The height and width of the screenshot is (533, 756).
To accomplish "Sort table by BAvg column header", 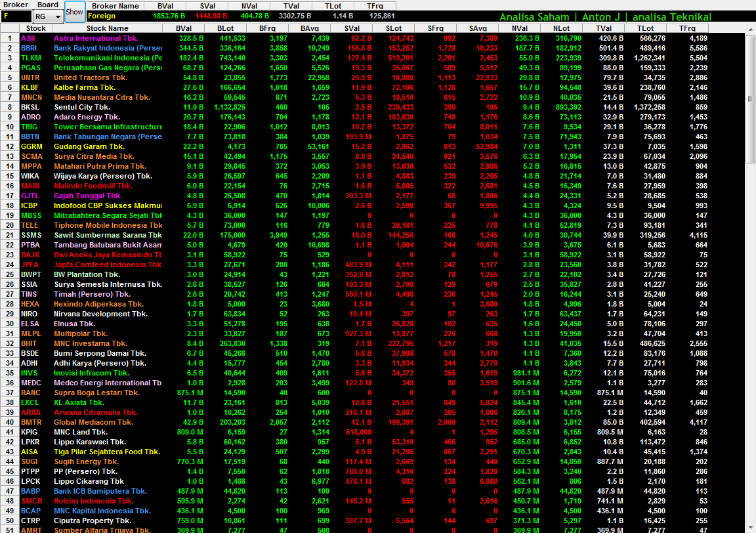I will coord(309,28).
